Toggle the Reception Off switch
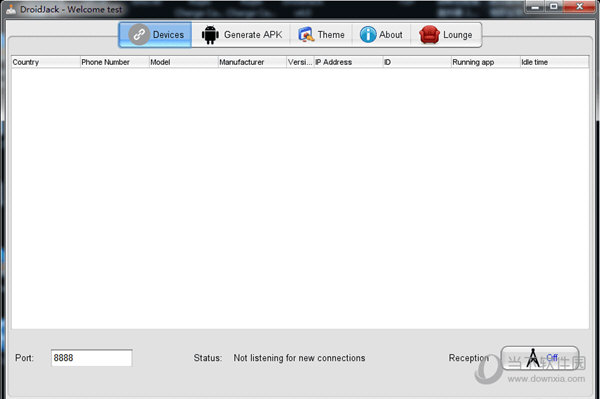Image resolution: width=600 pixels, height=399 pixels. (x=540, y=358)
